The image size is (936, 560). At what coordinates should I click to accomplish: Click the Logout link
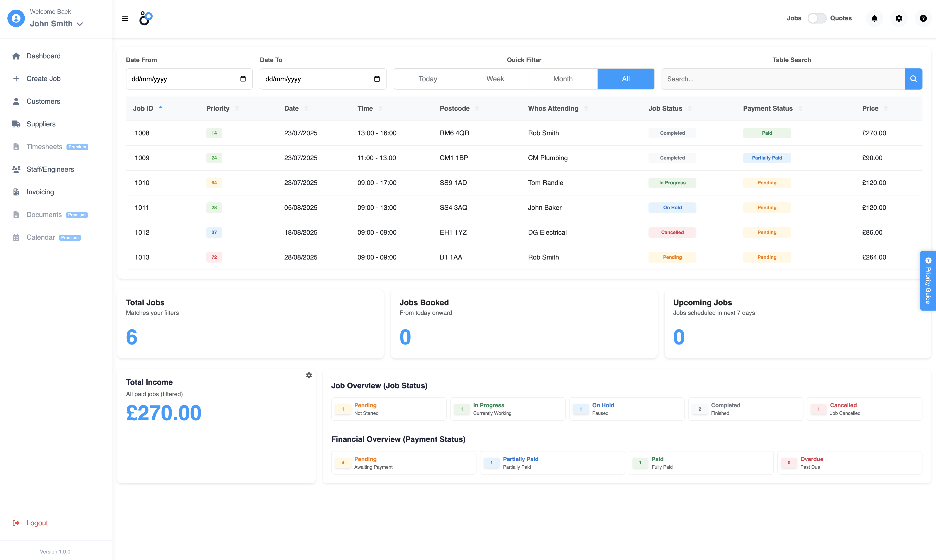[x=37, y=523]
